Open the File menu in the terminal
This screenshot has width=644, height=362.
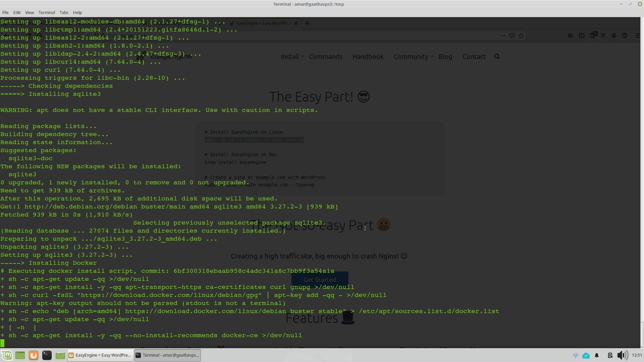[x=5, y=12]
